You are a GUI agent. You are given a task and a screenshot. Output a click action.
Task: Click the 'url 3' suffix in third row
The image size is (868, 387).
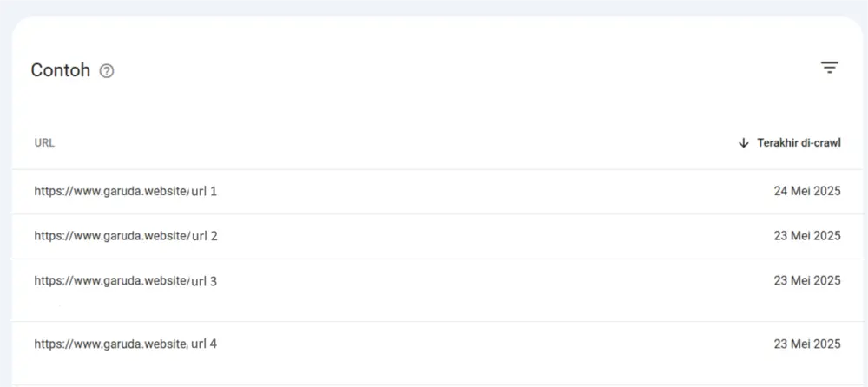coord(204,281)
